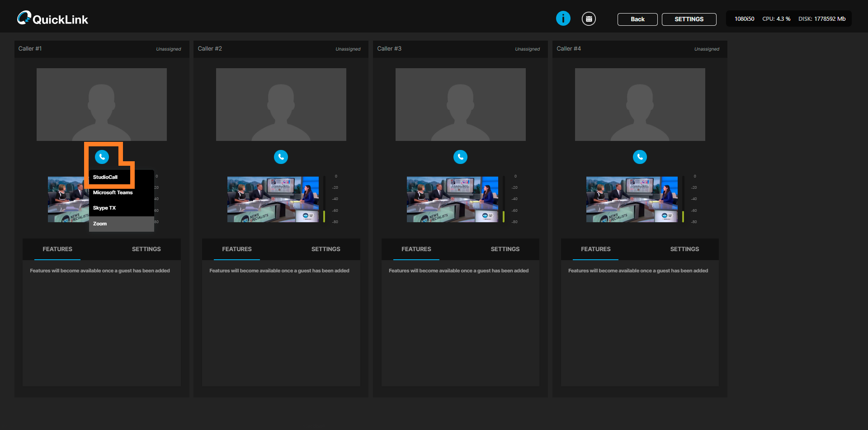Open the dialpad icon in the top bar

pyautogui.click(x=588, y=19)
